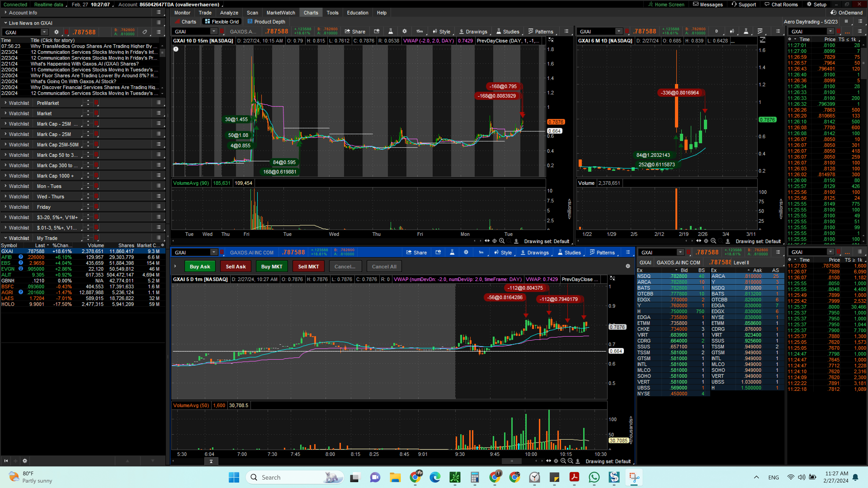Toggle the OnDemand mode
This screenshot has width=868, height=488.
(x=846, y=12)
